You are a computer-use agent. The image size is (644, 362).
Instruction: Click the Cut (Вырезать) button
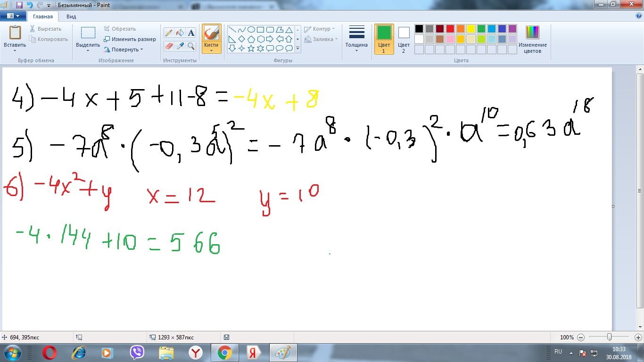[45, 29]
